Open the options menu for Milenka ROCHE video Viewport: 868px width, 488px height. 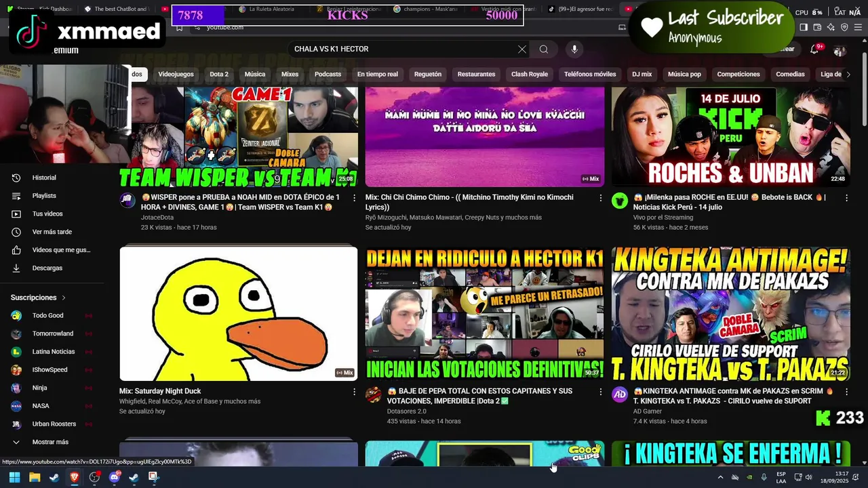[x=846, y=198]
